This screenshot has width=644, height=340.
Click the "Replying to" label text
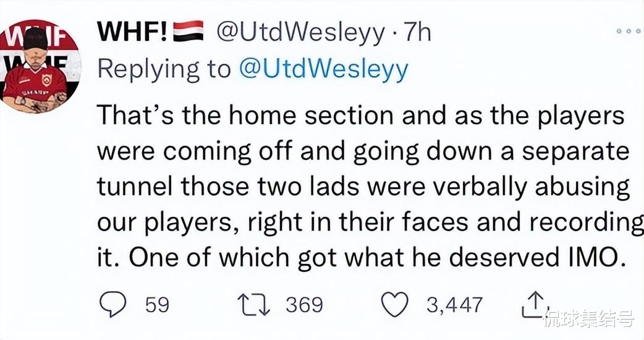pos(164,70)
